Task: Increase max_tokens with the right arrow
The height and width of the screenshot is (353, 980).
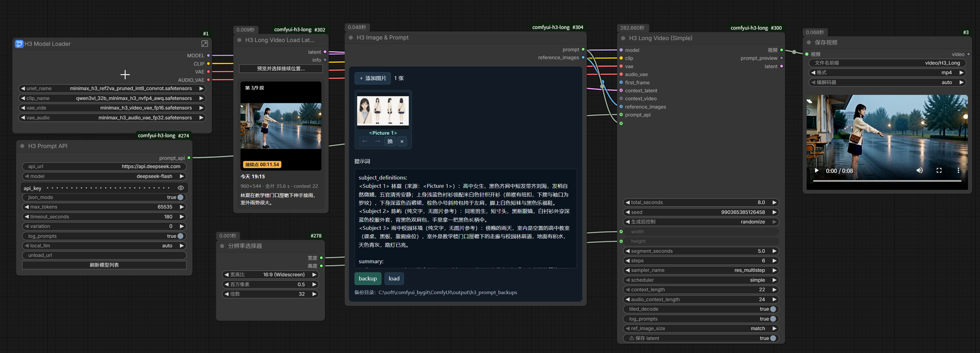Action: (x=182, y=207)
